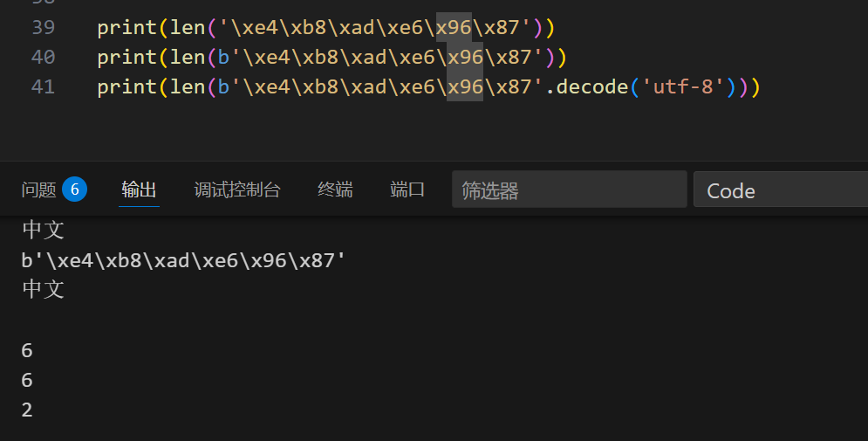Screen dimensions: 868x441
Task: Switch to the 输出 (Output) tab
Action: pos(139,189)
